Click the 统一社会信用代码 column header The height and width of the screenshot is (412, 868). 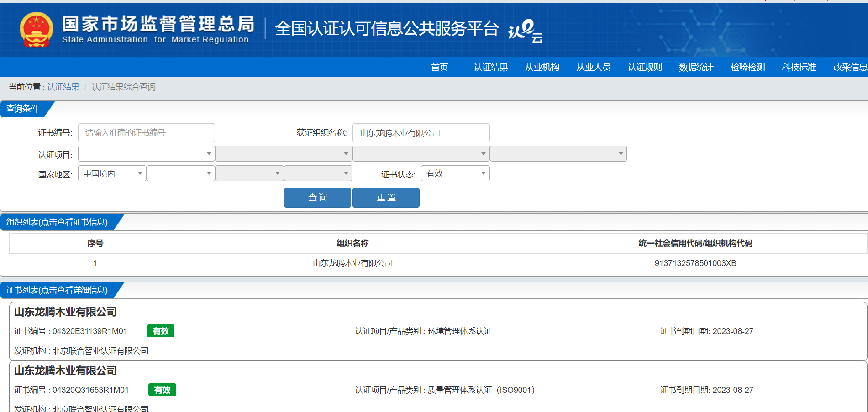(695, 243)
